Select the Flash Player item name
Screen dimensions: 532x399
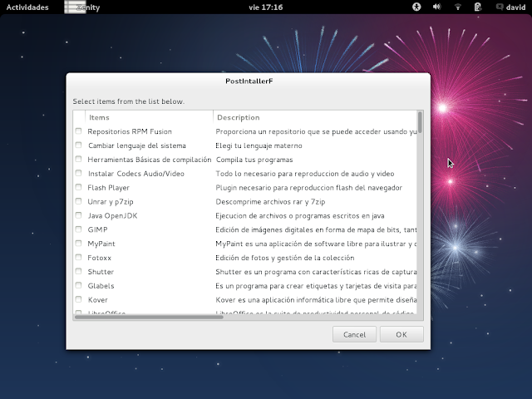point(109,188)
